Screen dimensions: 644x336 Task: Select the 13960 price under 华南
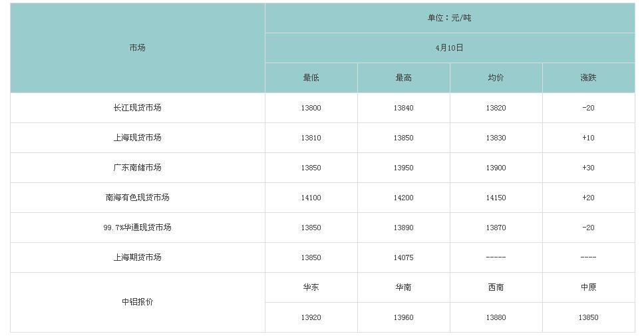click(x=403, y=317)
